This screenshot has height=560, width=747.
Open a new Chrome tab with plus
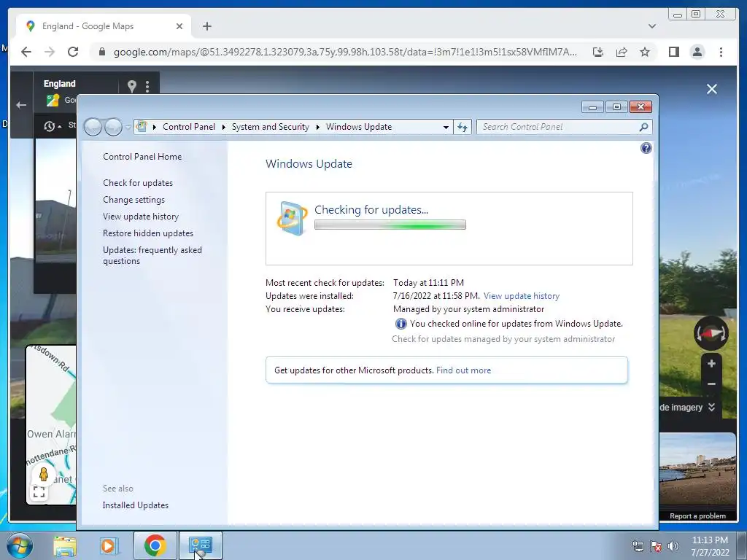(x=206, y=26)
